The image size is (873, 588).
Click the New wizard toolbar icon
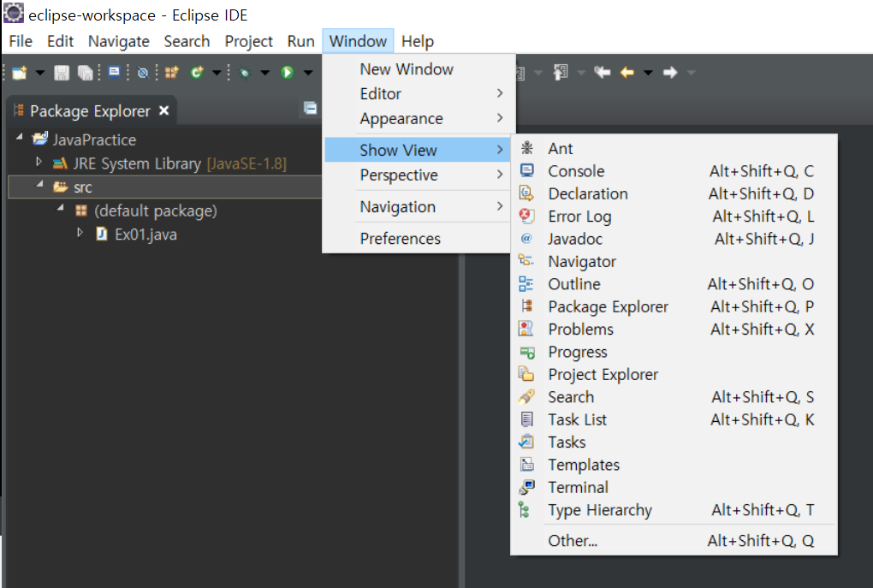click(20, 73)
